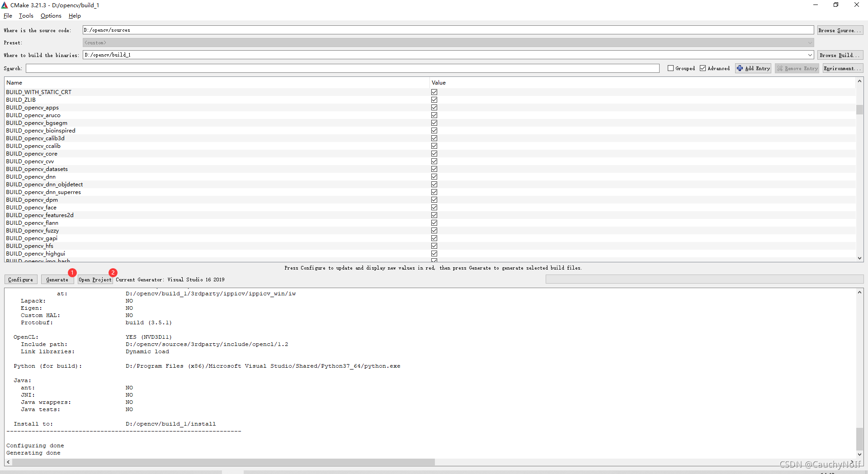Image resolution: width=868 pixels, height=474 pixels.
Task: Open the Tools menu
Action: (x=26, y=16)
